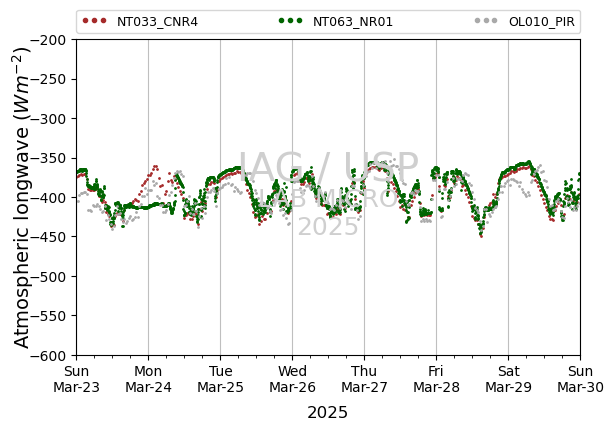Click the −550 y-axis tick label

(x=50, y=316)
